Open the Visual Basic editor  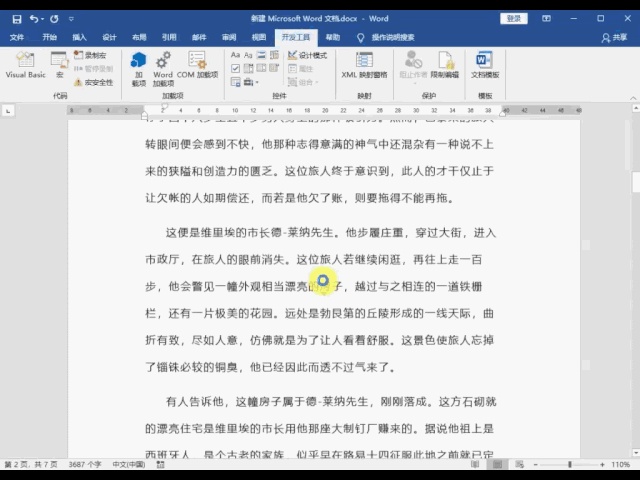tap(25, 65)
